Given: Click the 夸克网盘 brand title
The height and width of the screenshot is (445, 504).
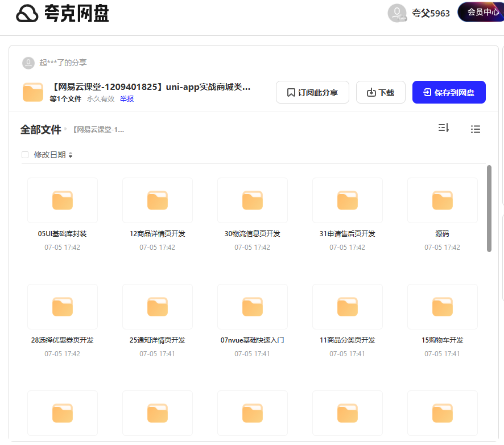Looking at the screenshot, I should pos(76,14).
